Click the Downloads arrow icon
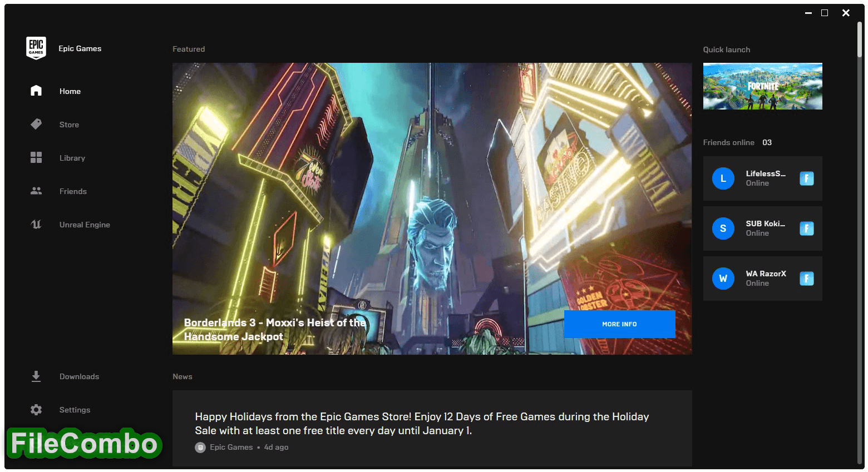This screenshot has height=472, width=868. pos(36,376)
